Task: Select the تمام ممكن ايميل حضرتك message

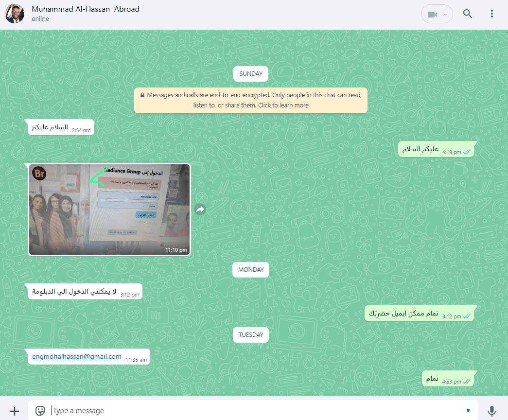Action: pyautogui.click(x=419, y=314)
